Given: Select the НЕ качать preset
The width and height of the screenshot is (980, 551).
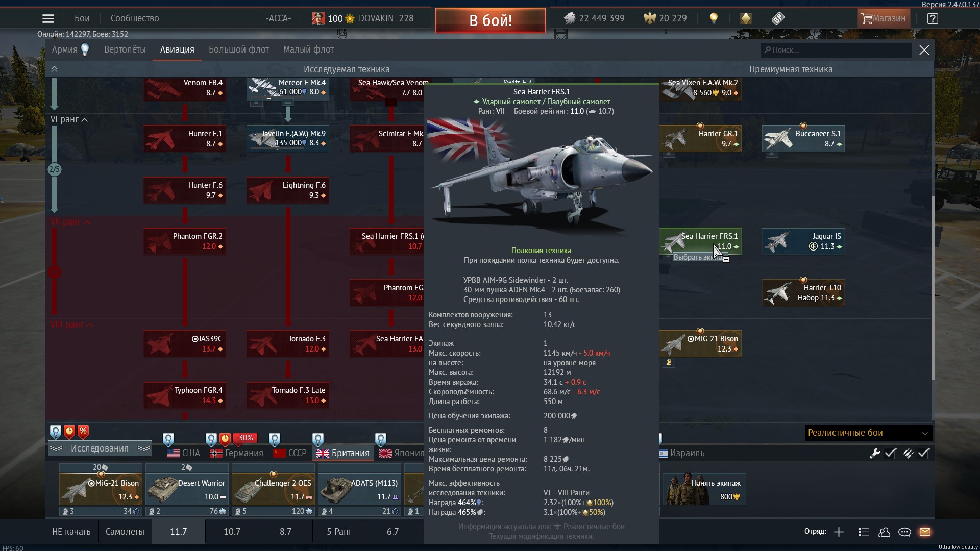Looking at the screenshot, I should tap(71, 532).
